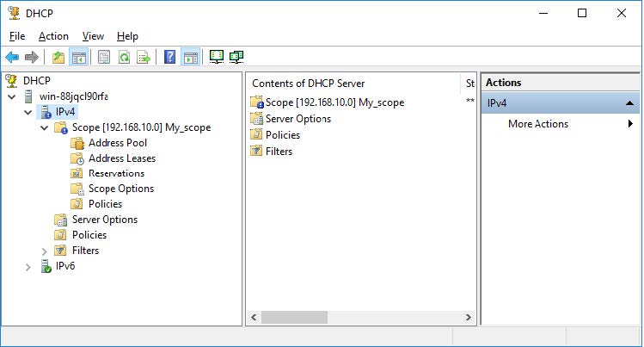This screenshot has width=644, height=347.
Task: Expand the IPv6 tree node
Action: [28, 267]
